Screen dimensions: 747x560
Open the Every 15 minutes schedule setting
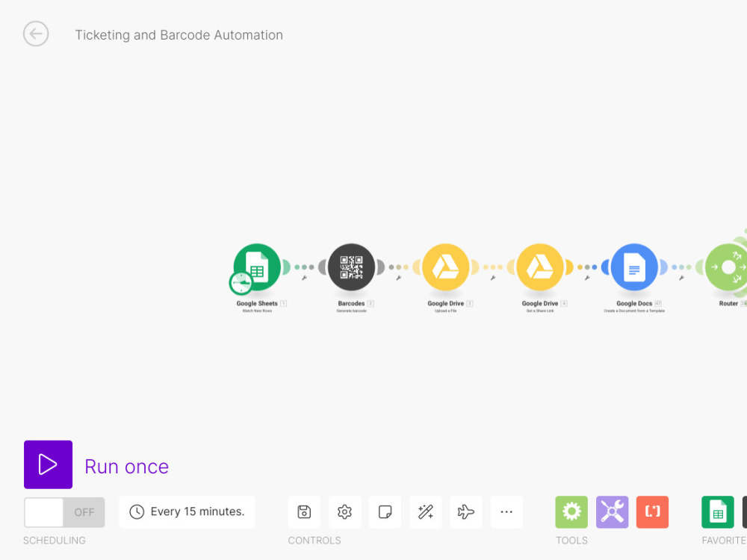(x=187, y=512)
